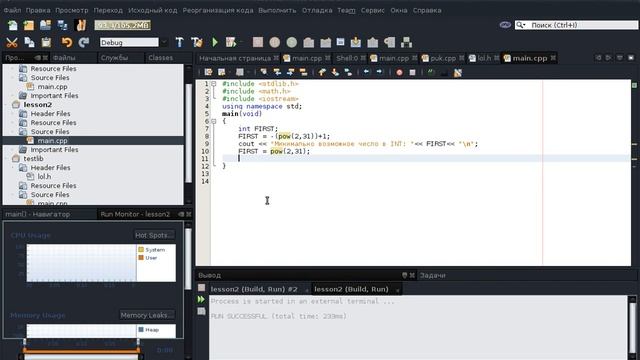
Task: Open the Справка menu
Action: 427,10
